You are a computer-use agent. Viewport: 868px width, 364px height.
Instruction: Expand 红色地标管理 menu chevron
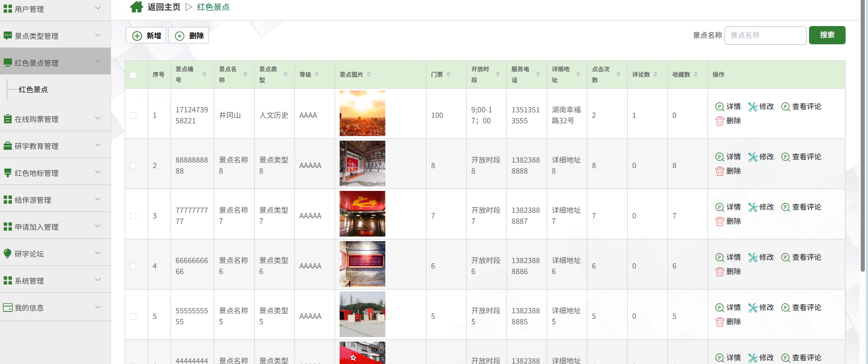coord(98,172)
